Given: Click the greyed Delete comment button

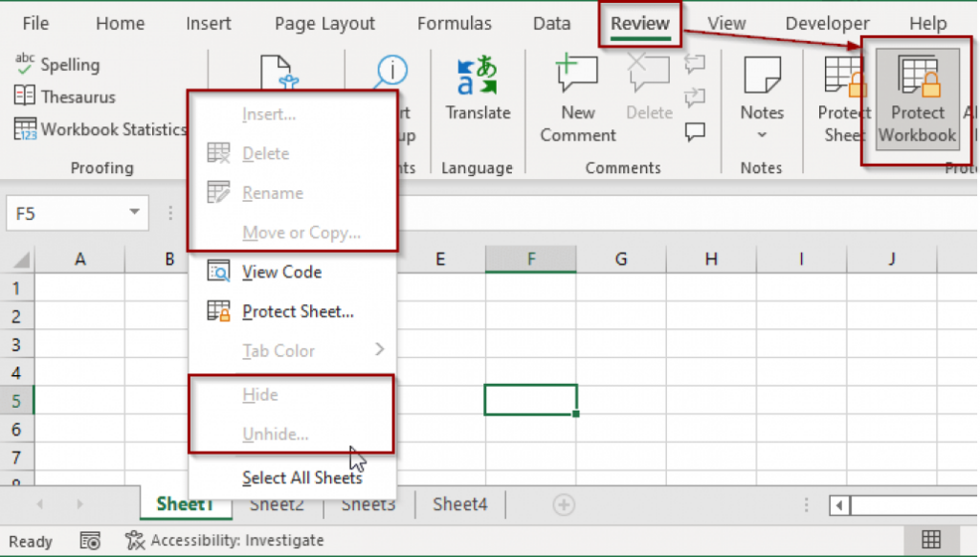Looking at the screenshot, I should (x=649, y=87).
